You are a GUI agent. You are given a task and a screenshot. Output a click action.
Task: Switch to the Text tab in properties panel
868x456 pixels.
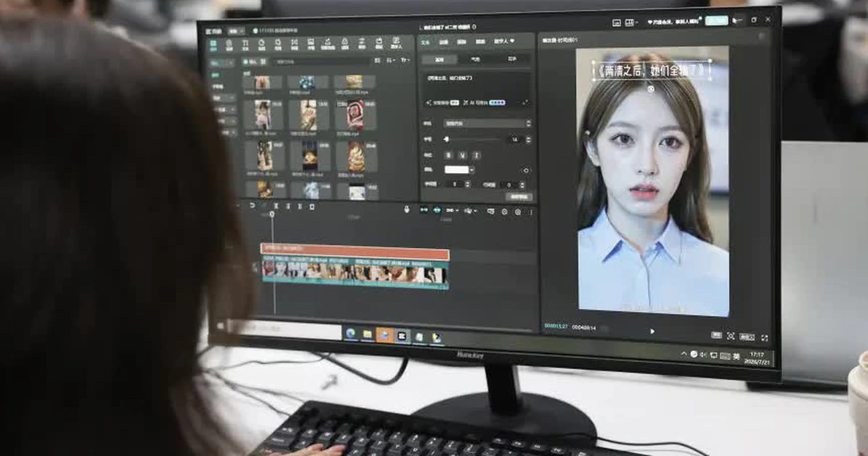[425, 42]
